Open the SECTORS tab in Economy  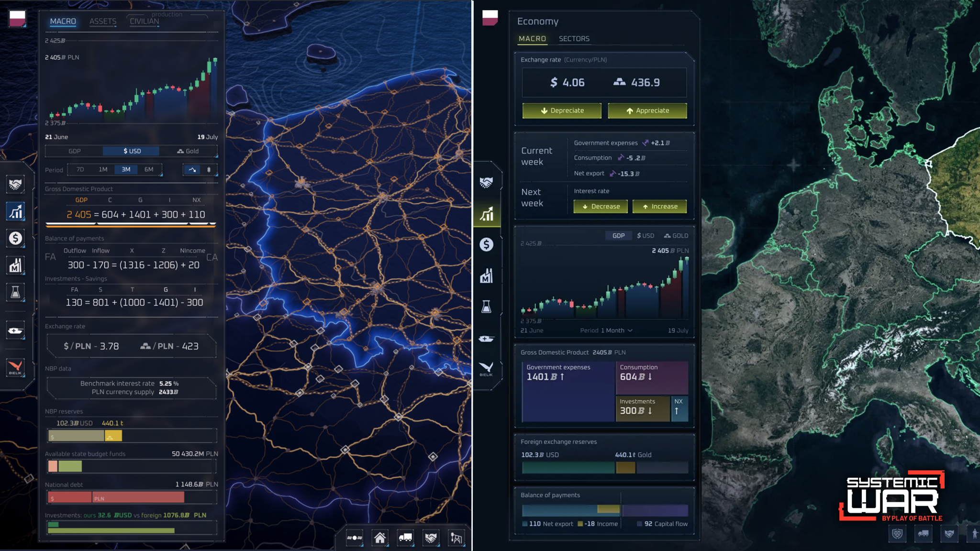coord(574,39)
